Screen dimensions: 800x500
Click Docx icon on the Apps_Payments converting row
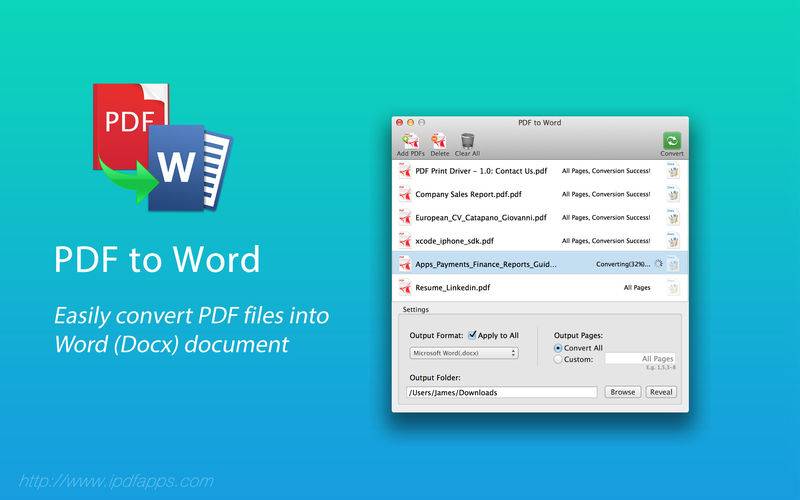pos(673,264)
